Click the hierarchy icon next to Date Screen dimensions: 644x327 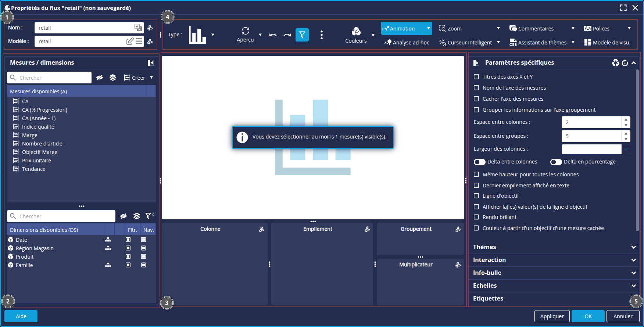108,240
